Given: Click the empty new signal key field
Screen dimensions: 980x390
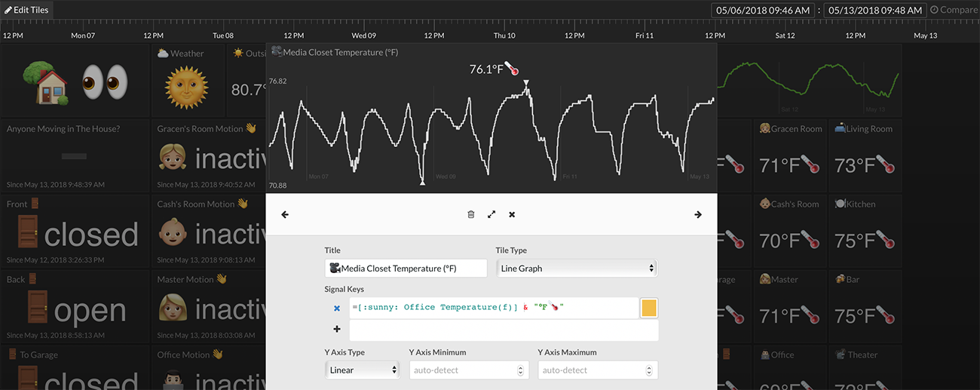Looking at the screenshot, I should 503,330.
